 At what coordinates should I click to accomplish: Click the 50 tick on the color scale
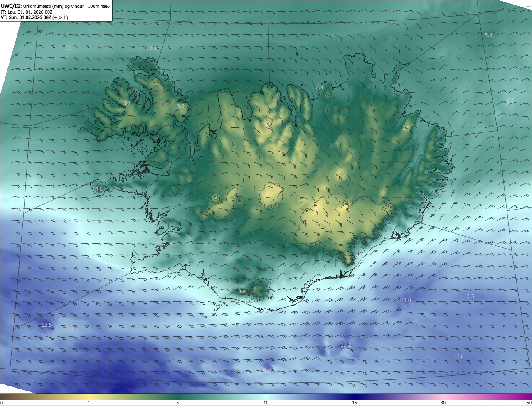pyautogui.click(x=529, y=403)
